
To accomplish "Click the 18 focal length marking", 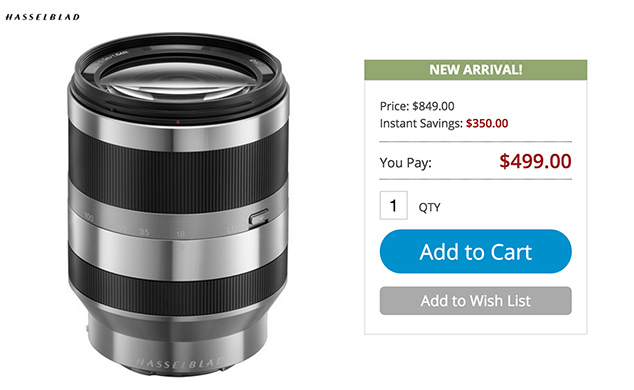I will (180, 234).
